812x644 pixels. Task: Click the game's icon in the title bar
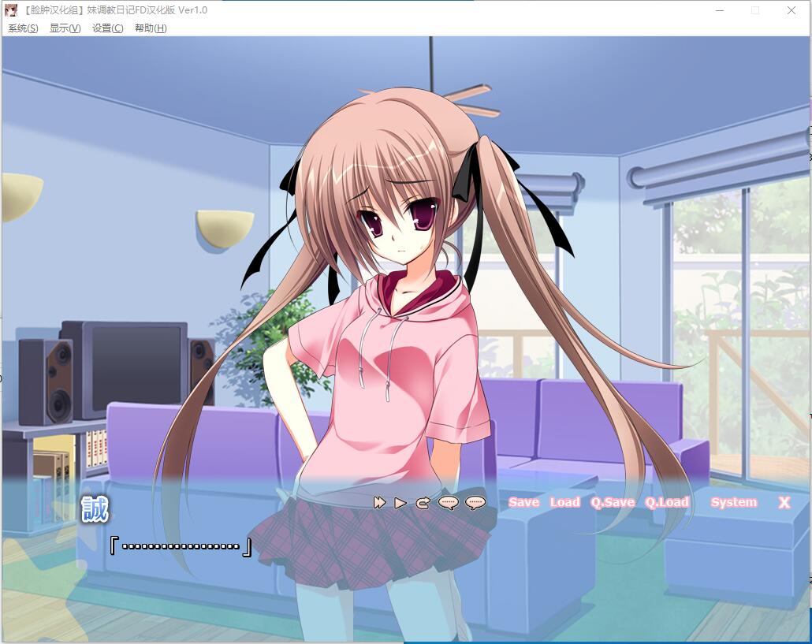(x=11, y=10)
